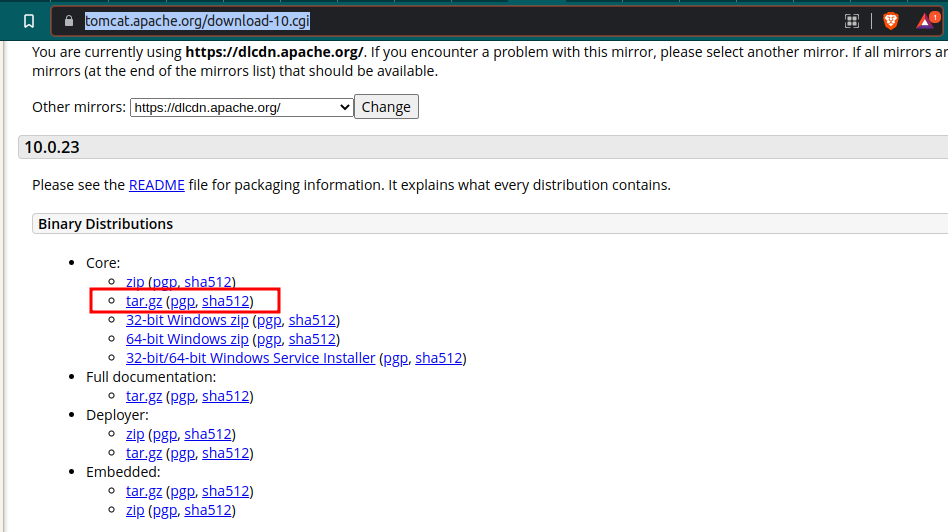Download 64-bit Windows zip
The image size is (948, 532).
click(187, 339)
